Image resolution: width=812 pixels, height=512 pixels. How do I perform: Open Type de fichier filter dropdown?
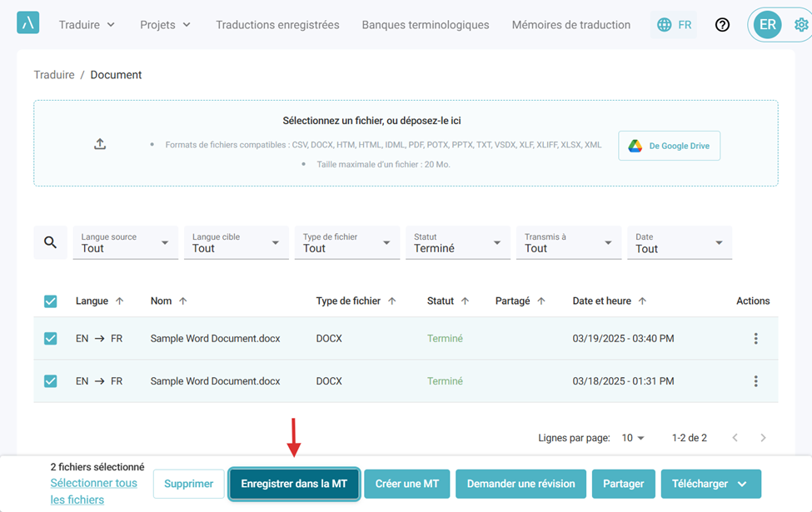347,242
